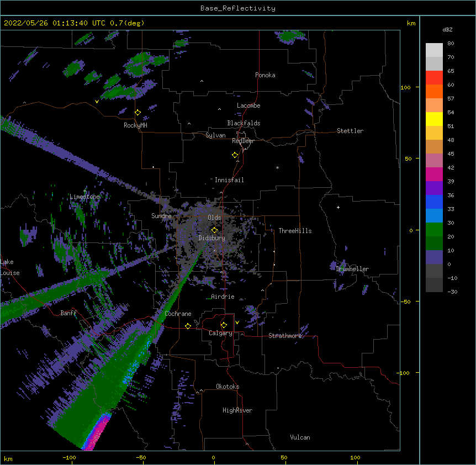Click the dBZ legend heading
The width and height of the screenshot is (476, 465).
click(x=447, y=29)
